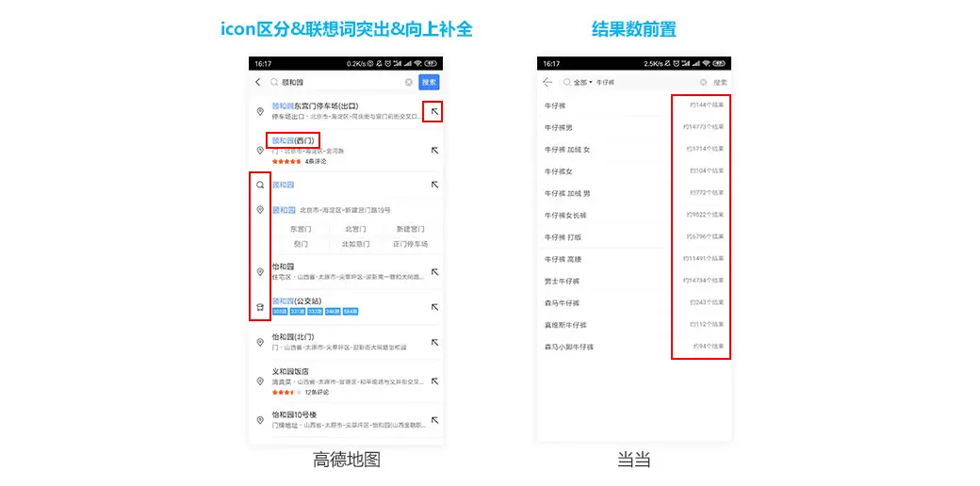Open 颐和园(西门) result title
This screenshot has width=980, height=486.
(x=293, y=140)
